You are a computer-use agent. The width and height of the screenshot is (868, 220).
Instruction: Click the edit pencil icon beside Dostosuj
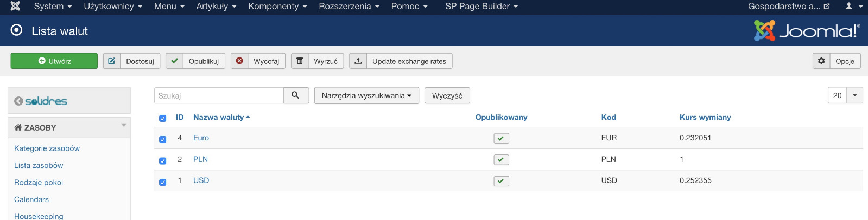click(112, 61)
